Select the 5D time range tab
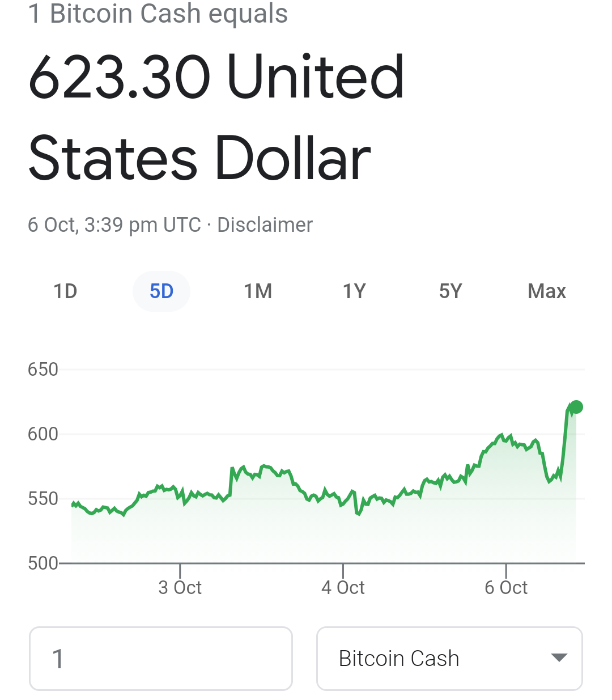 pos(161,291)
